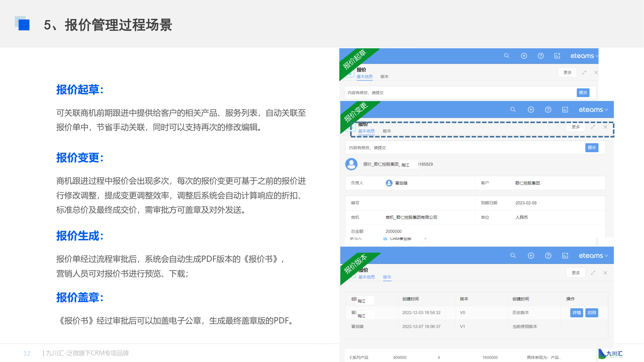Click 更多 button in 报价版本 panel
Screen dimensions: 644x362
(575, 273)
